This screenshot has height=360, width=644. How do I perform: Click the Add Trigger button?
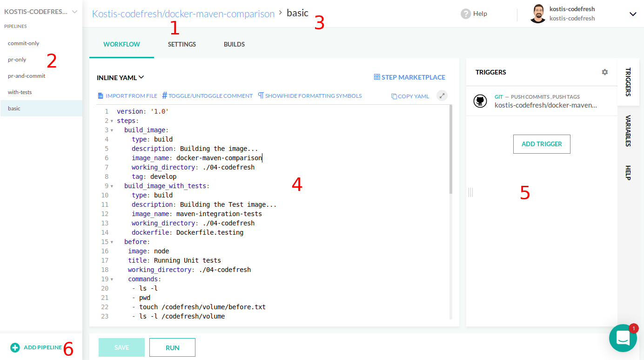(x=542, y=144)
